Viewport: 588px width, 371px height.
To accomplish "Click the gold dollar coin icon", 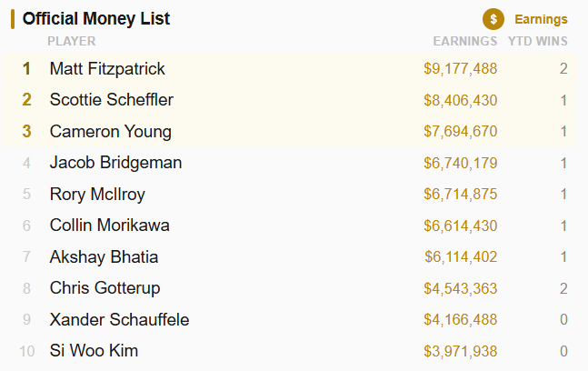I will click(493, 19).
